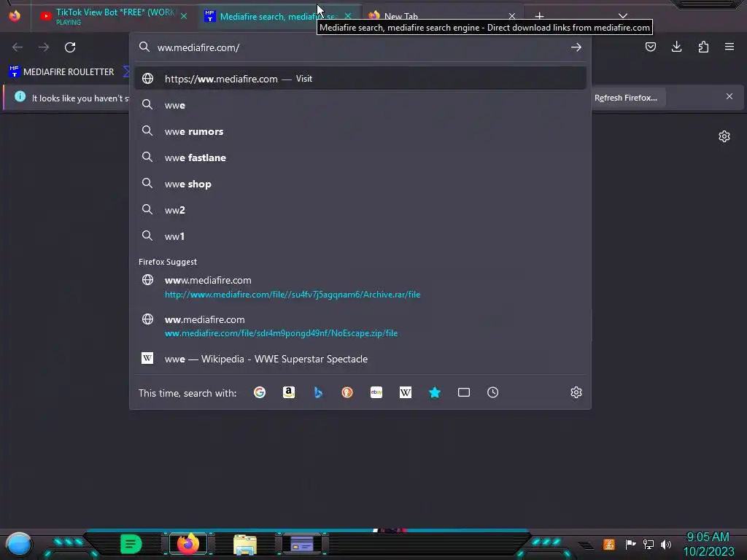Open the Downloads panel icon

coord(676,47)
